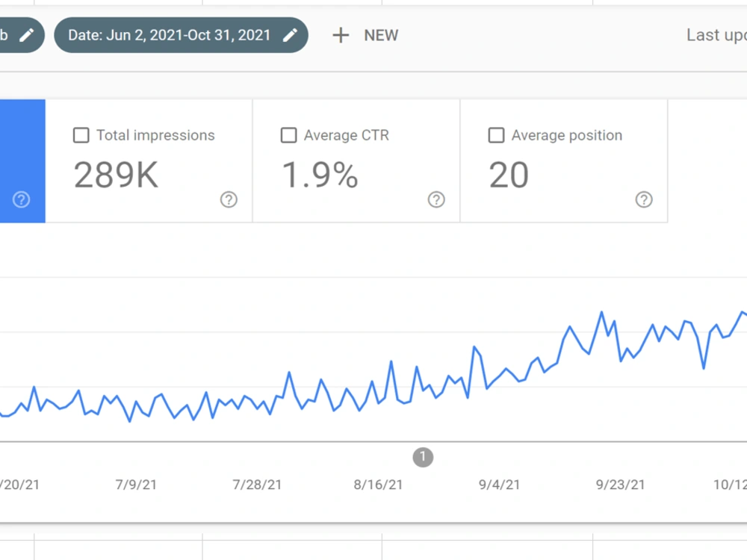
Task: Click the Average CTR label text
Action: tap(347, 135)
